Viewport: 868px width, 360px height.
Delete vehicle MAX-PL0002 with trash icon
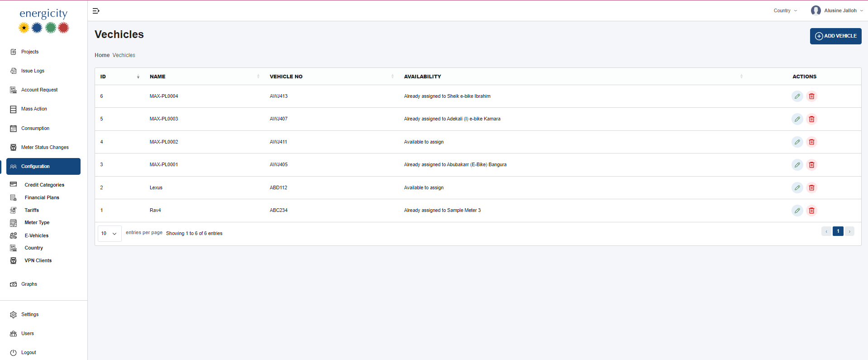click(x=811, y=142)
